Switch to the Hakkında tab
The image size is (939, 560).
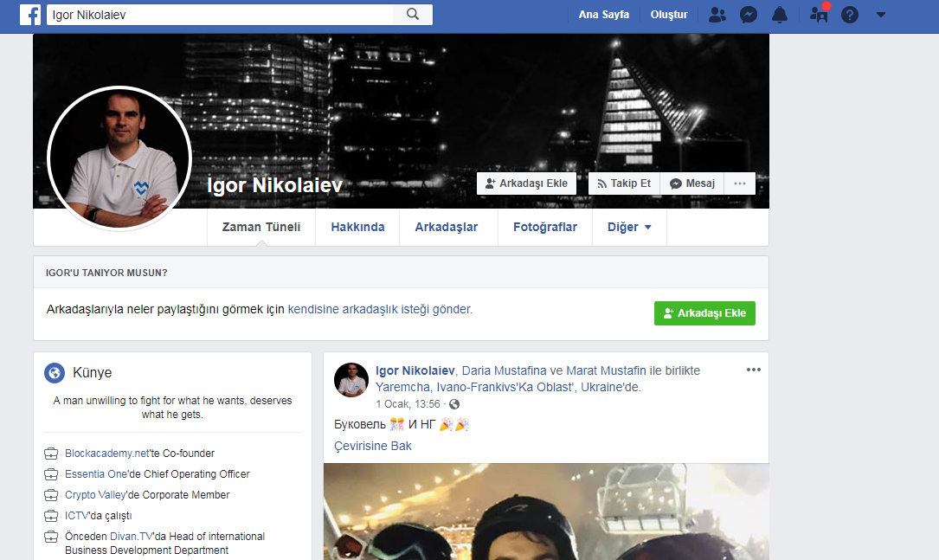(x=357, y=227)
